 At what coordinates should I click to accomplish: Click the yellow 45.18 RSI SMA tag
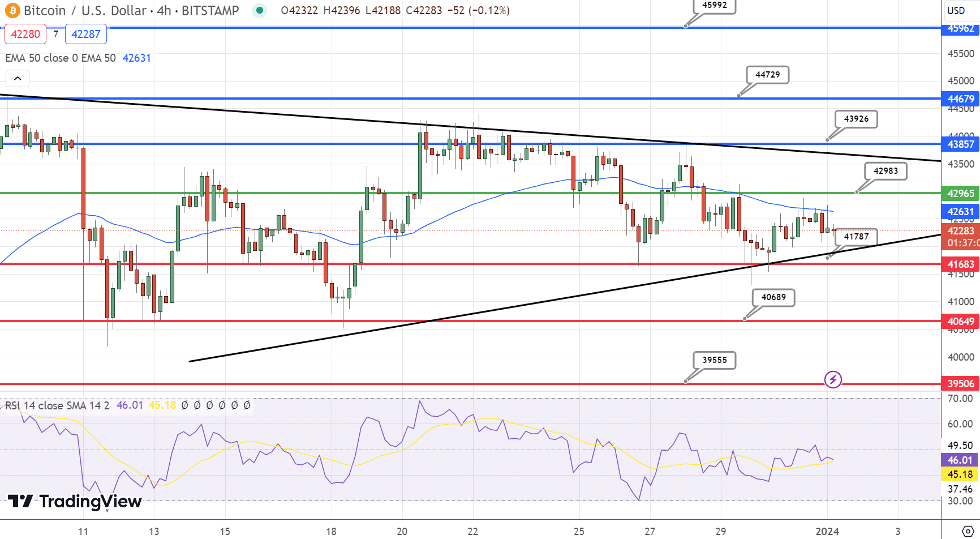click(960, 474)
